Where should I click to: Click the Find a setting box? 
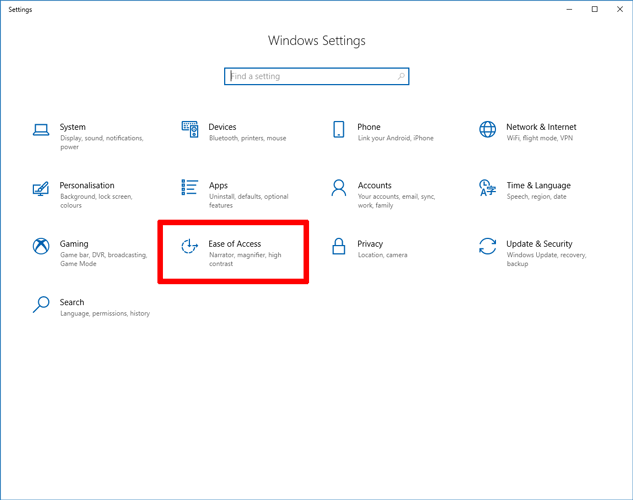(x=310, y=76)
